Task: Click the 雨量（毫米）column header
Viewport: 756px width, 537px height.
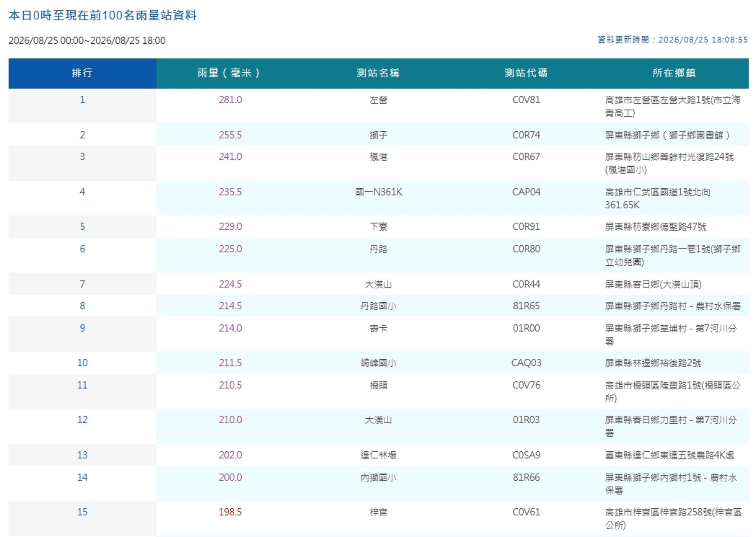Action: tap(230, 73)
